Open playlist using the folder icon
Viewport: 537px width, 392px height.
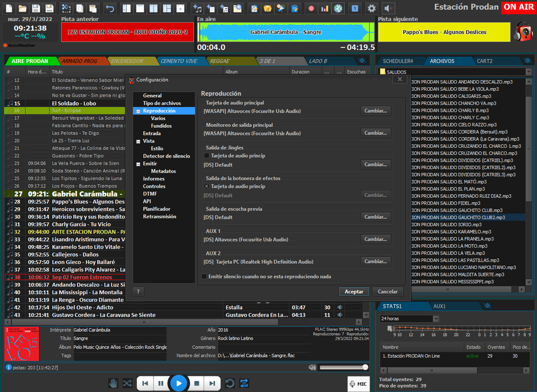[23, 8]
